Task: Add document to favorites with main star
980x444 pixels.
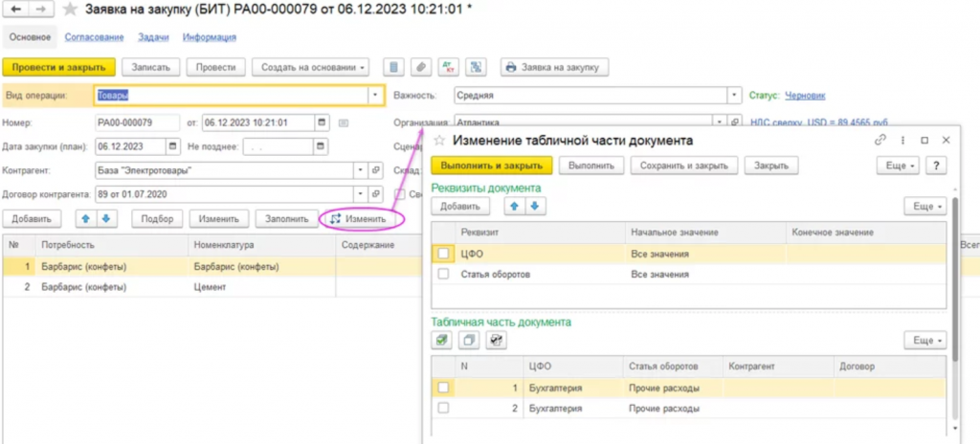Action: [69, 10]
